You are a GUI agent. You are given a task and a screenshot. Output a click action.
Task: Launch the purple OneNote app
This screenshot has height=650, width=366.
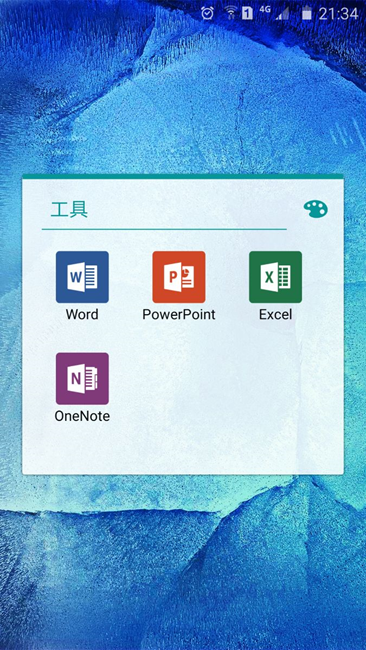coord(82,378)
